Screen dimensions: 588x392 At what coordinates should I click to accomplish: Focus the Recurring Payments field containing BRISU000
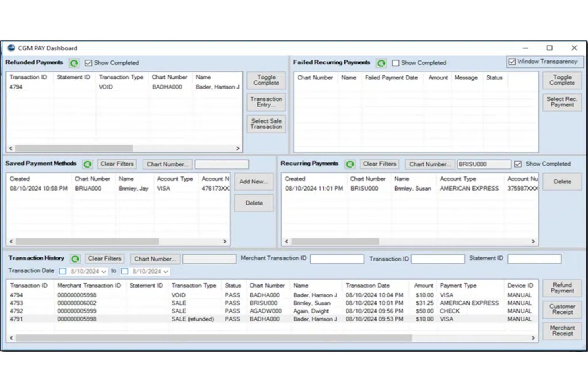484,164
